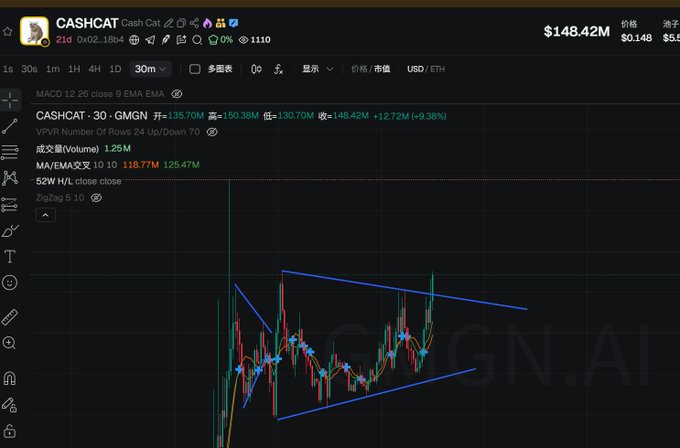
Task: Open the Telegram paper plane link
Action: click(x=150, y=40)
